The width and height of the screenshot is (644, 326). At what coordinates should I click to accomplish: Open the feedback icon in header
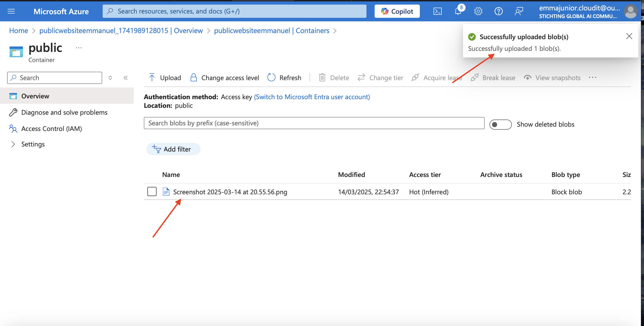[519, 11]
